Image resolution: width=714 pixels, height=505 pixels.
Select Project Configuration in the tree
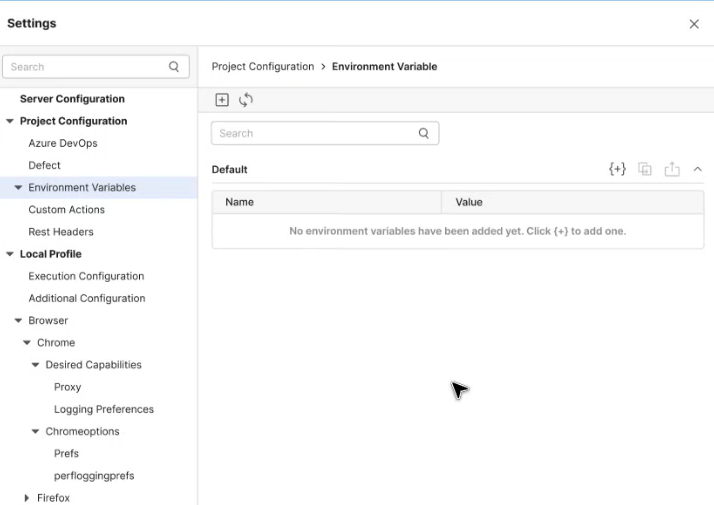[x=73, y=121]
